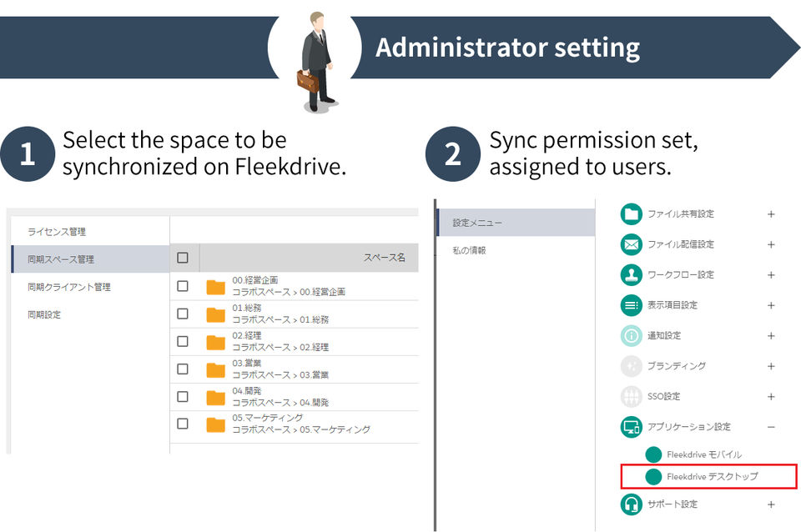Click the 05.マーケティング folder icon
The image size is (801, 532).
click(x=216, y=424)
